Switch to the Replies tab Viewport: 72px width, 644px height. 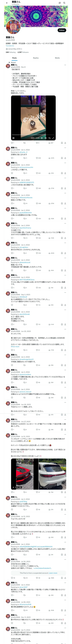pos(36,58)
